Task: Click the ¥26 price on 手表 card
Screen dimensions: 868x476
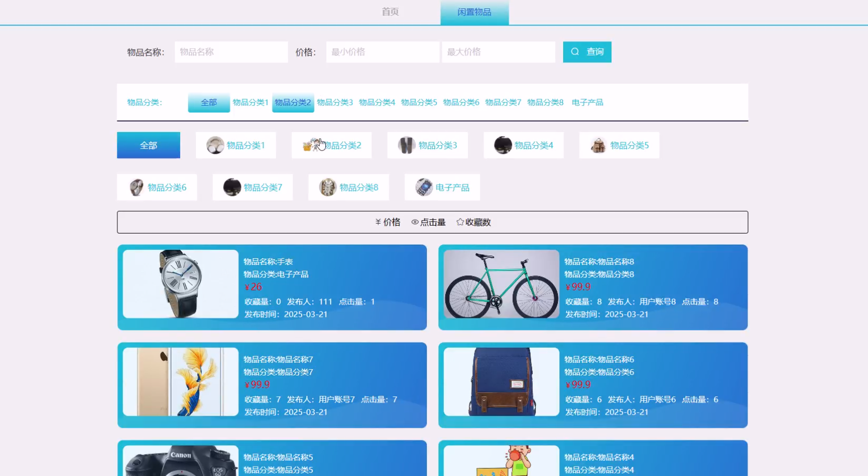Action: coord(253,287)
